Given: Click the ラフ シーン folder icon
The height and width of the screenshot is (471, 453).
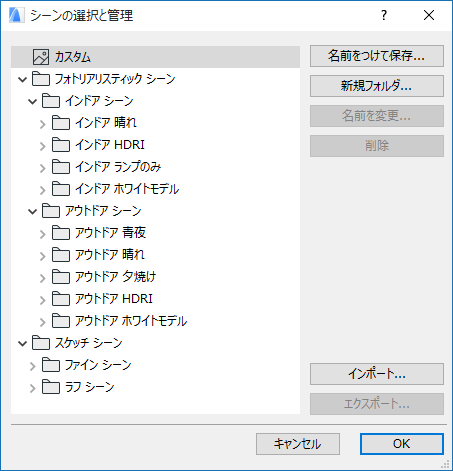Looking at the screenshot, I should click(x=51, y=387).
